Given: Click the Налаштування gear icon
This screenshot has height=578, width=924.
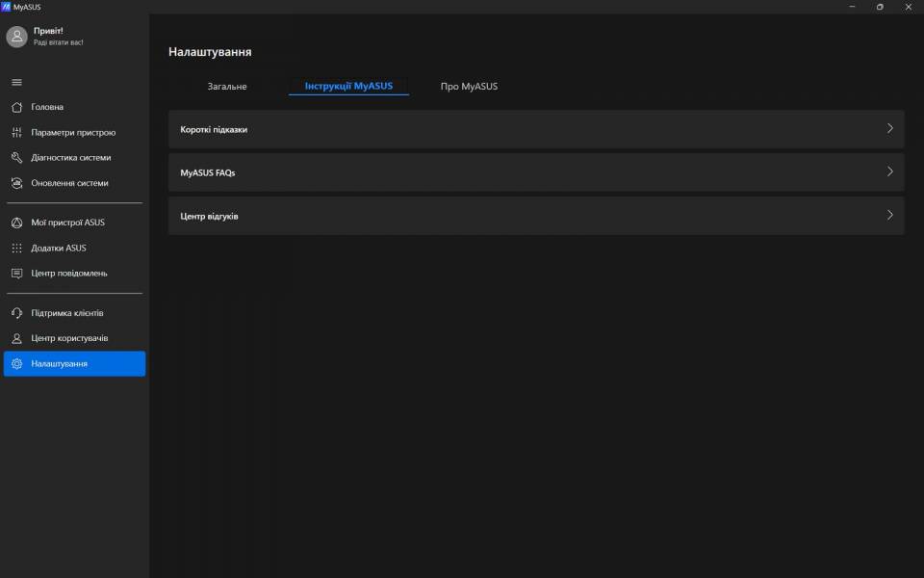Looking at the screenshot, I should (x=16, y=363).
